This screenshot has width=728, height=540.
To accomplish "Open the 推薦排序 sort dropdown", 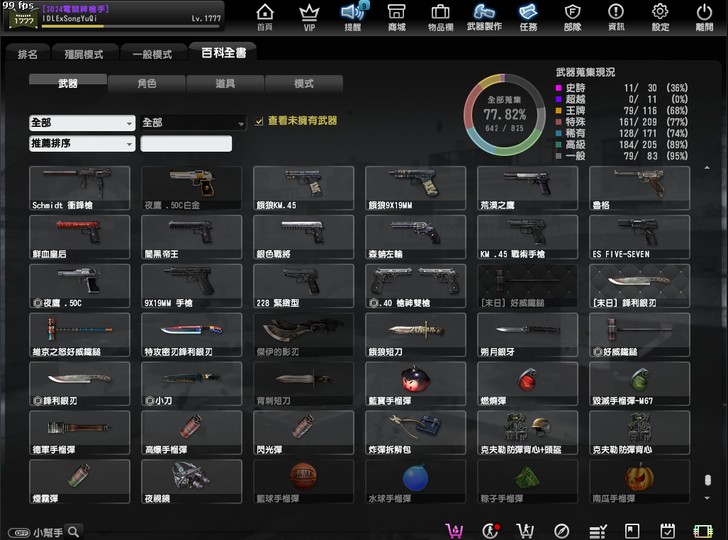I will coord(82,143).
